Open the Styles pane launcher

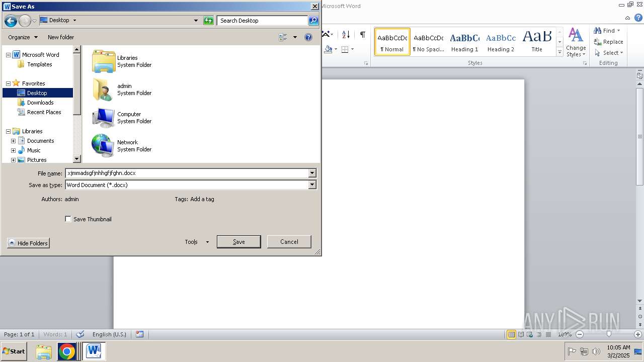pyautogui.click(x=585, y=63)
